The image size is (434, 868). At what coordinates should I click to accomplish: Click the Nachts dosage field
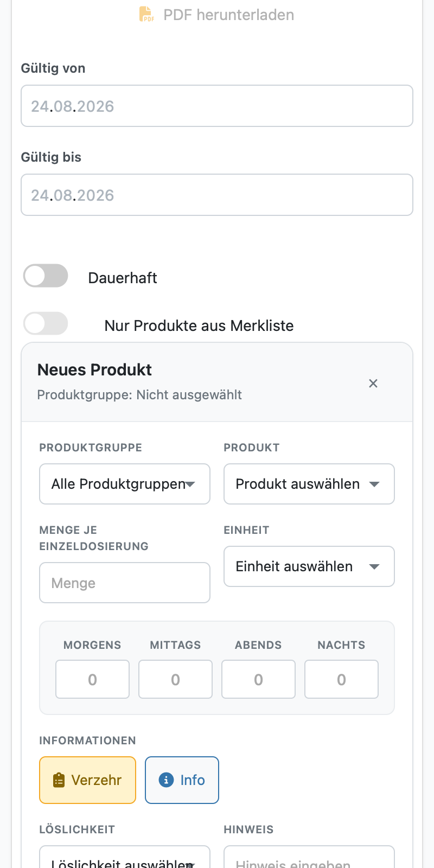click(x=341, y=679)
